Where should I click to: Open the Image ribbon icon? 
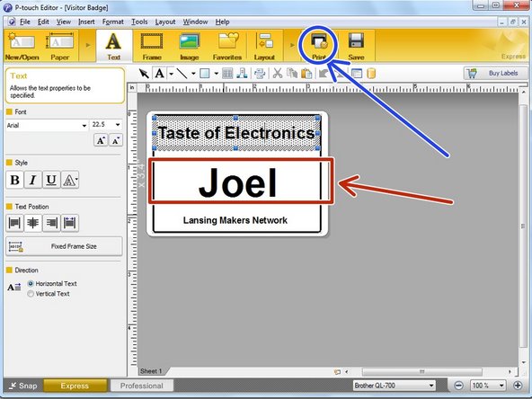(x=190, y=46)
